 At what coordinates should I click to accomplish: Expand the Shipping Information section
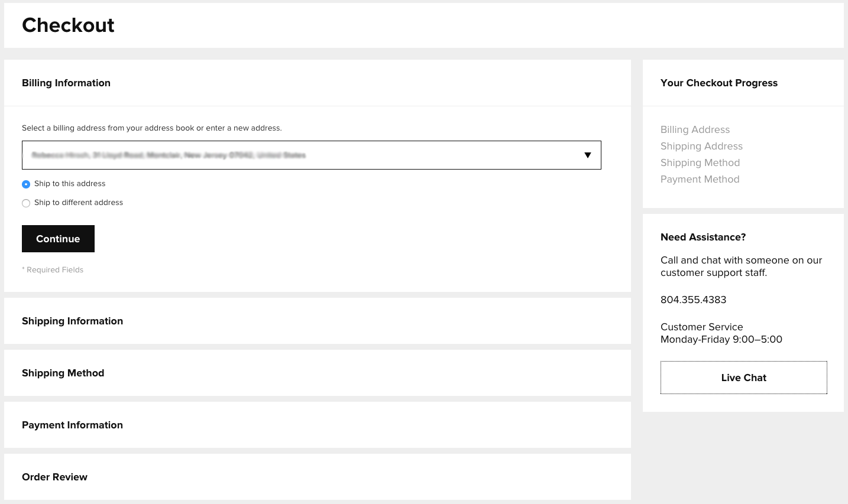click(72, 321)
